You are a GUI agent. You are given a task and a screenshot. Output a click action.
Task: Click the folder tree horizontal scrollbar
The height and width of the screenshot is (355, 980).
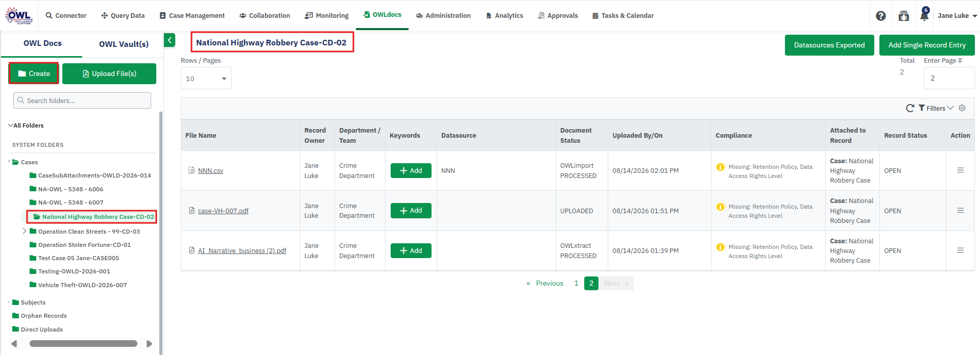[x=83, y=343]
